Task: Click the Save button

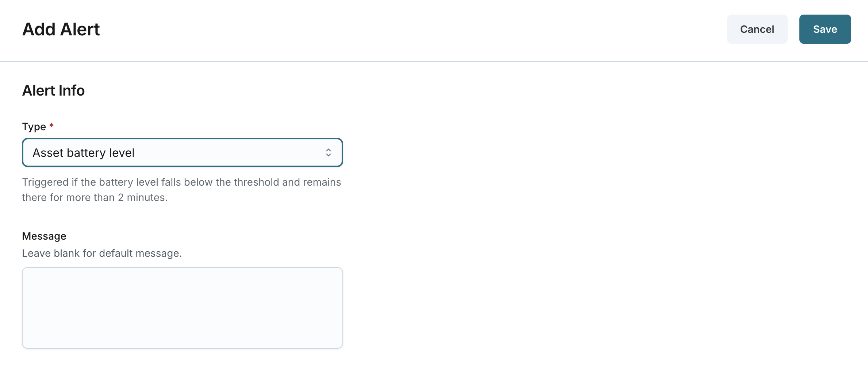Action: [x=825, y=29]
